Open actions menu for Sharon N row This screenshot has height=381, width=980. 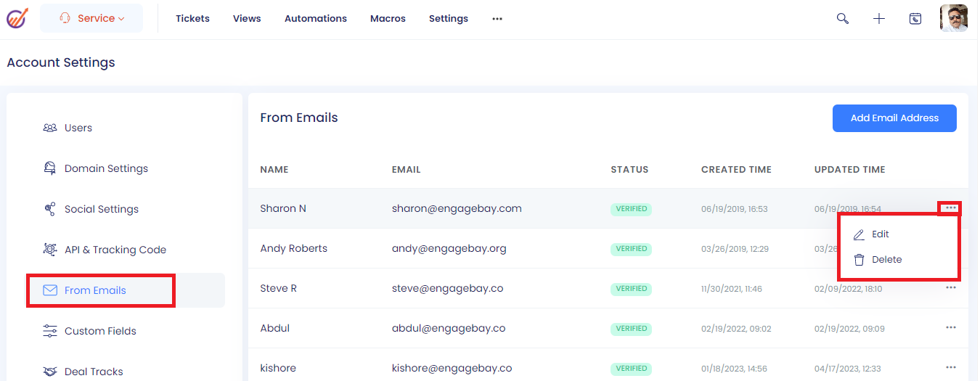pyautogui.click(x=950, y=208)
